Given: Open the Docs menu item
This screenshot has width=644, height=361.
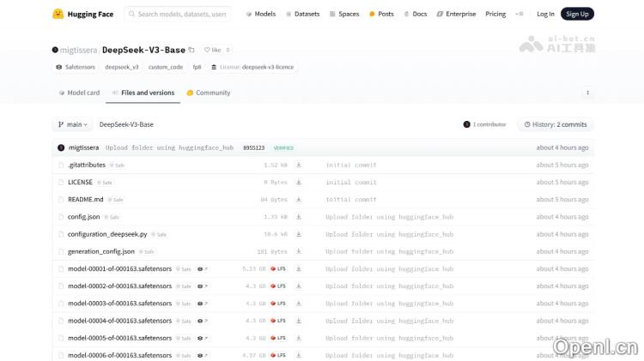Looking at the screenshot, I should (x=416, y=14).
